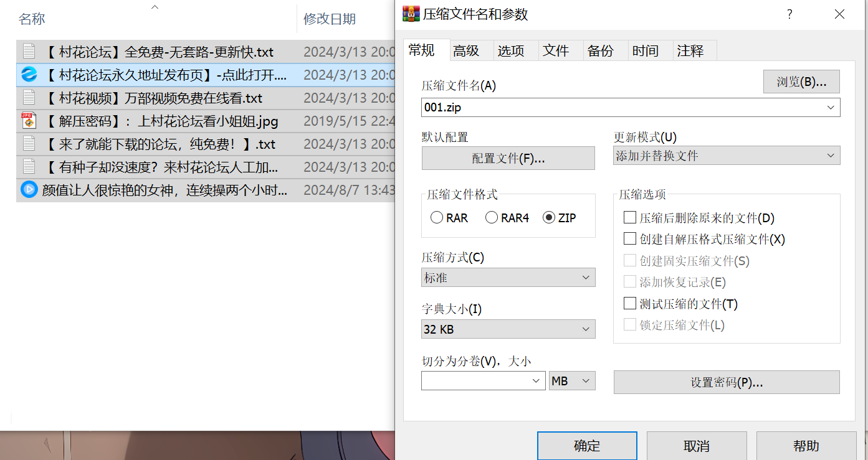Click the JPG image file icon
This screenshot has width=868, height=460.
coord(29,121)
